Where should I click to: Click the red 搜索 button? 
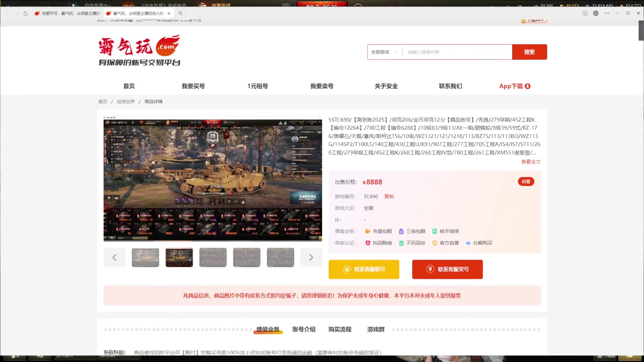point(530,52)
